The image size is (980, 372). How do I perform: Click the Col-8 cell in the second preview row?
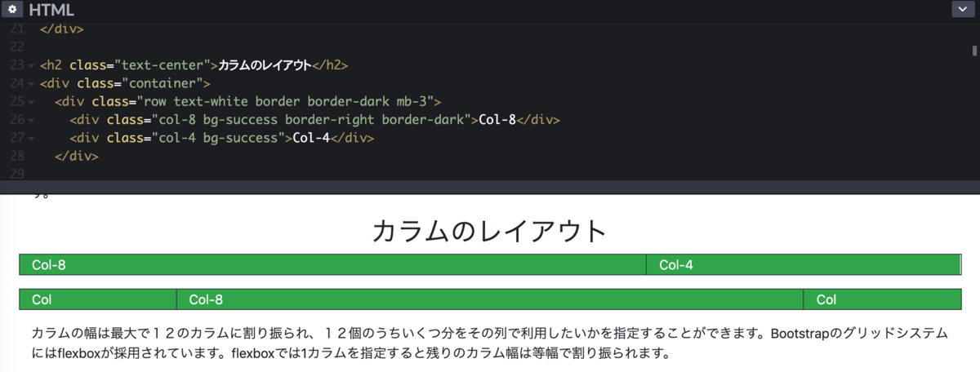[490, 299]
